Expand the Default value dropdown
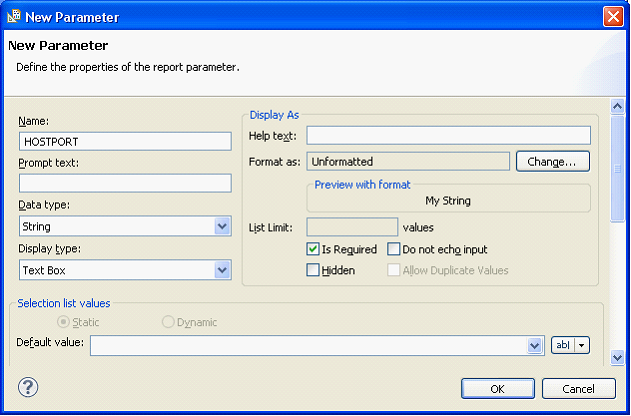 pos(535,345)
